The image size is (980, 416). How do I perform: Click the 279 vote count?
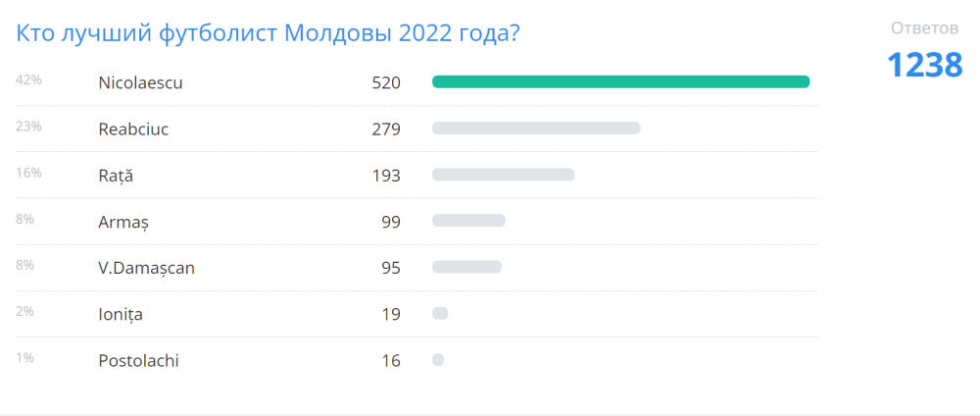pyautogui.click(x=385, y=129)
